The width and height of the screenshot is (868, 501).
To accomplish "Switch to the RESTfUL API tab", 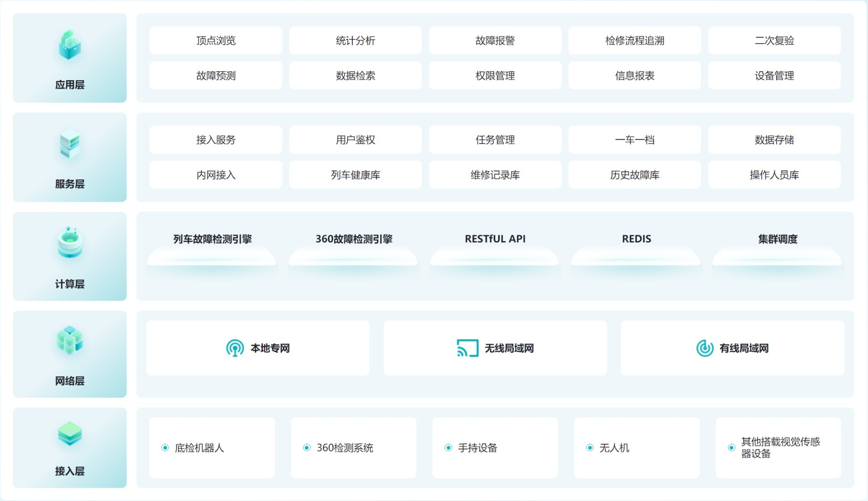I will pos(495,239).
